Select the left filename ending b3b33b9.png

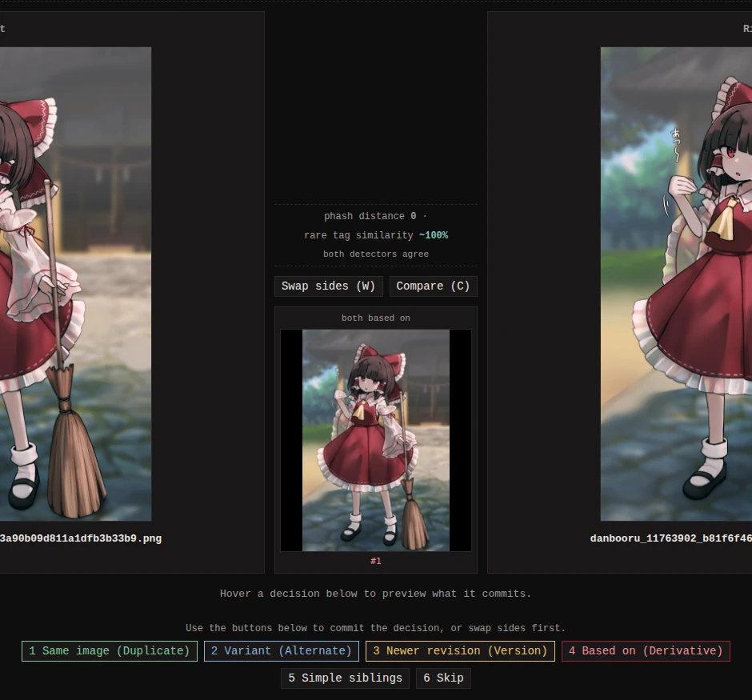point(81,538)
